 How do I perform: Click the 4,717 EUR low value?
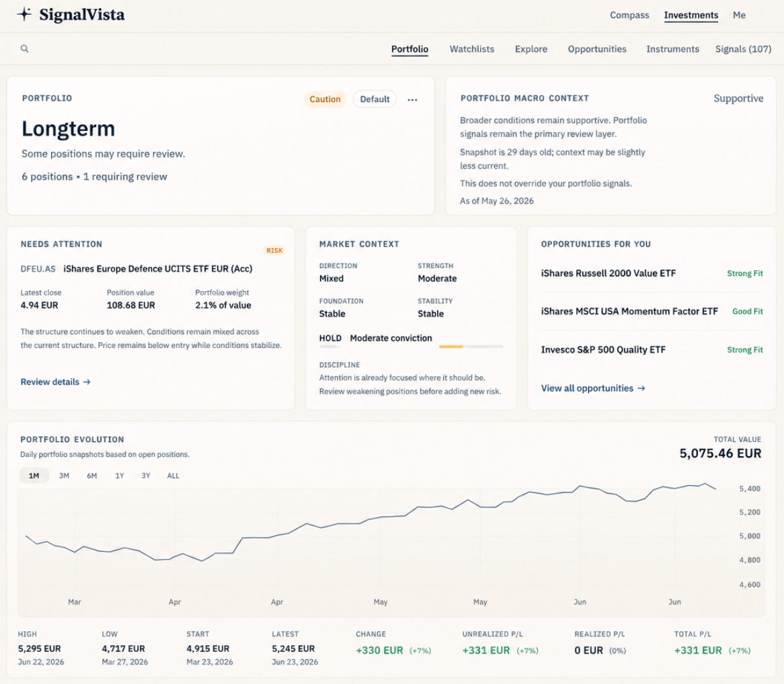(x=124, y=648)
